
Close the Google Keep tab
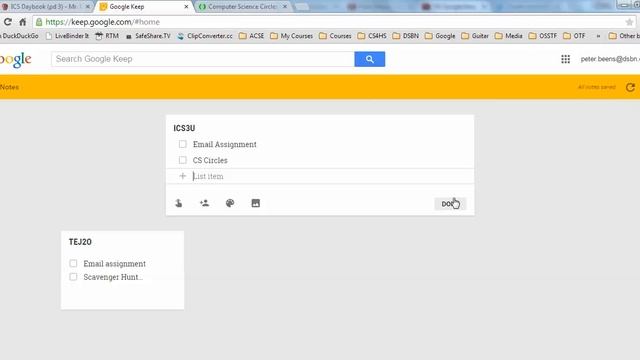tap(186, 7)
